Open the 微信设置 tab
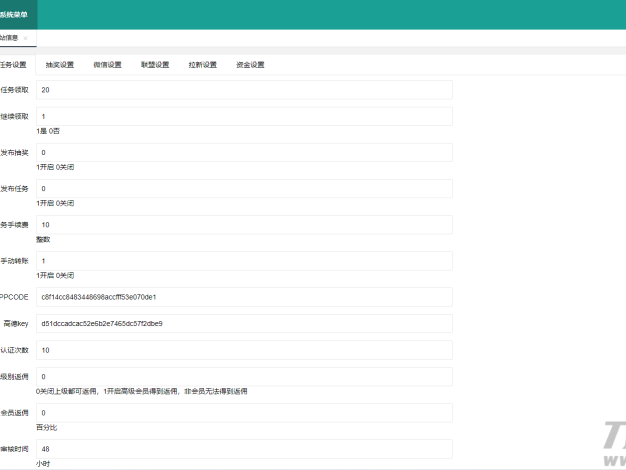 (x=107, y=65)
